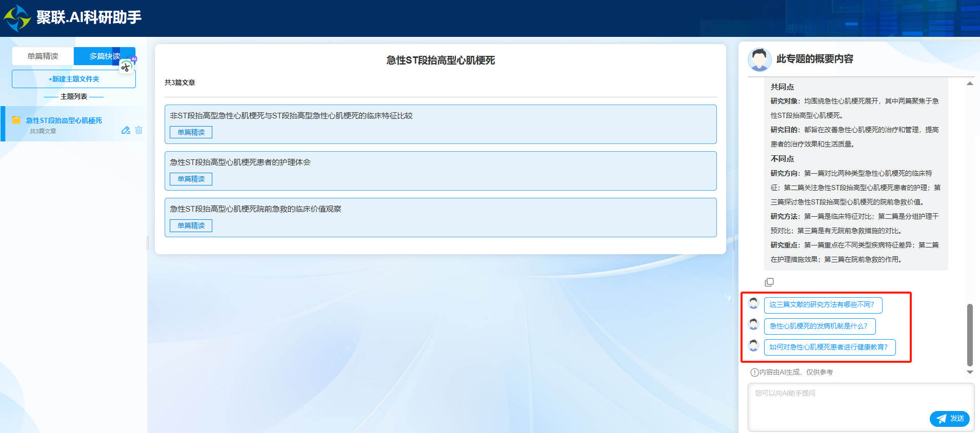The image size is (980, 433).
Task: Switch to the 单篇精读 tab
Action: (x=43, y=56)
